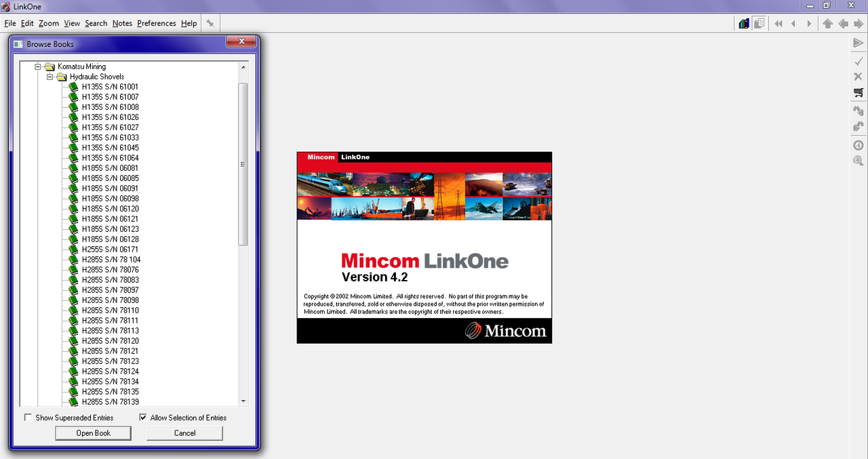868x459 pixels.
Task: Click the Cancel button in Browse Books
Action: pyautogui.click(x=184, y=433)
